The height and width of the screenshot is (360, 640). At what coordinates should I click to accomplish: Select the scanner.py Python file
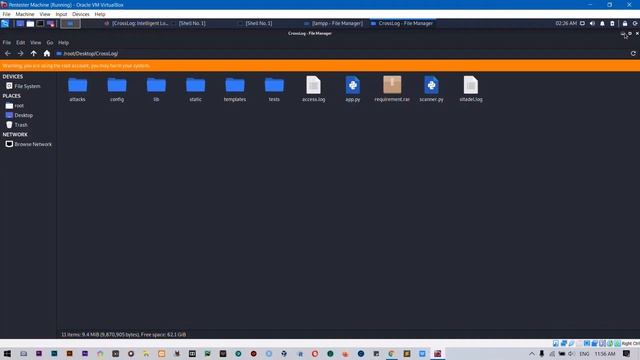[x=431, y=89]
